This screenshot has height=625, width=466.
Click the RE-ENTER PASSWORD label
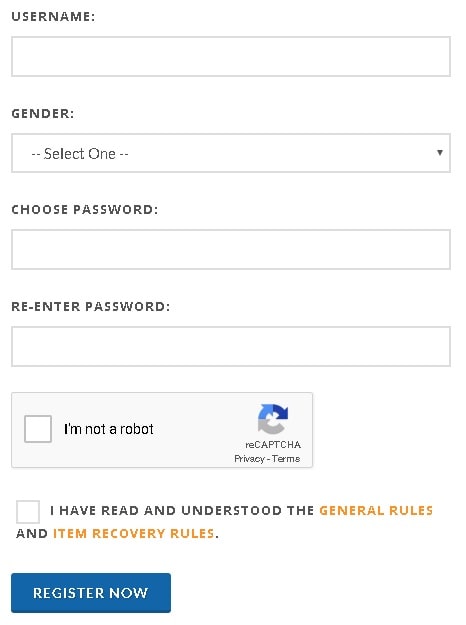click(90, 307)
